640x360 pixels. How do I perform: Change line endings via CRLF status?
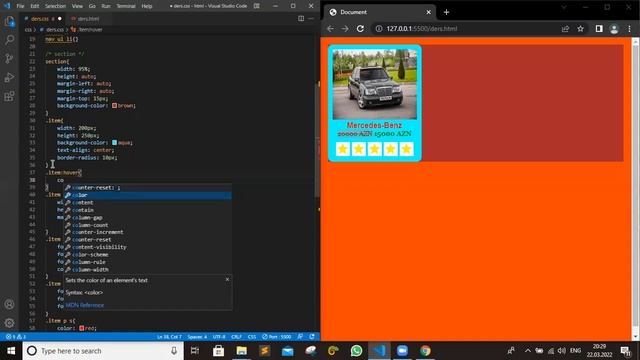(x=236, y=337)
